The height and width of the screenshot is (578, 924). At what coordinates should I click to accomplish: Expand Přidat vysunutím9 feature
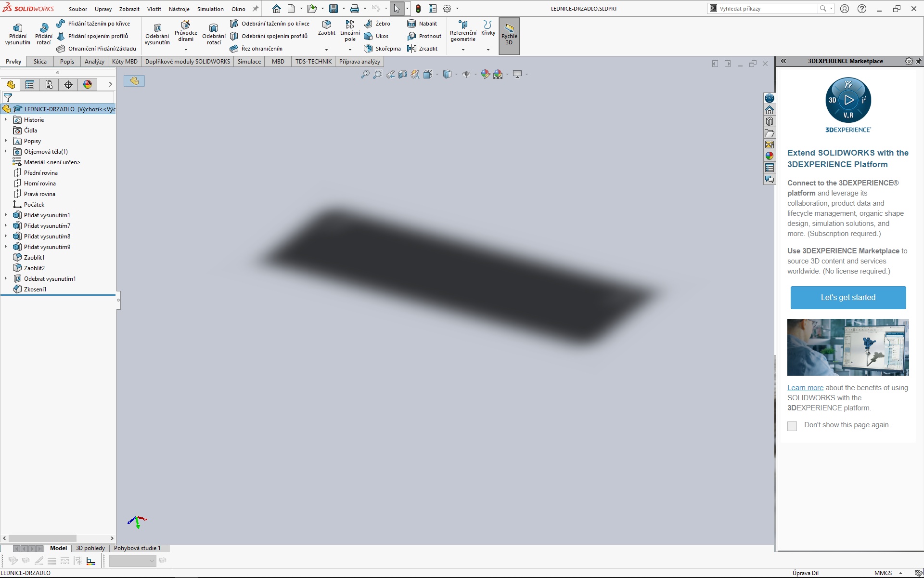click(6, 247)
